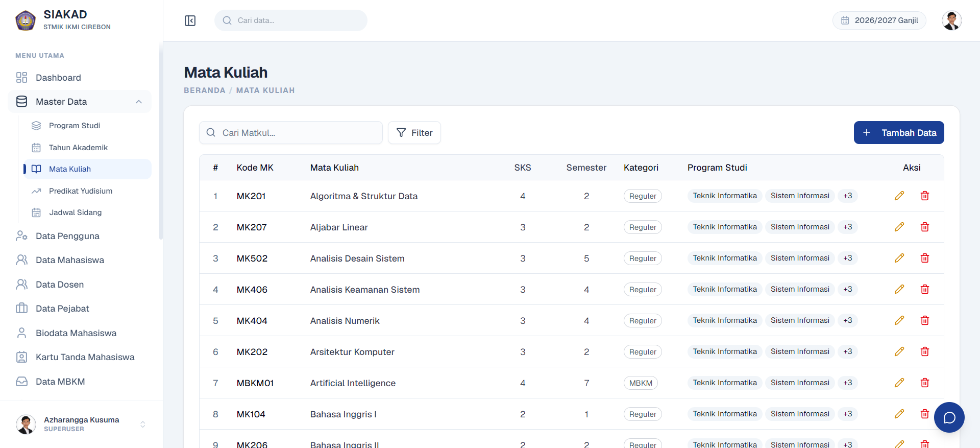Click the Tambah Data button
Viewport: 980px width, 448px height.
[899, 132]
